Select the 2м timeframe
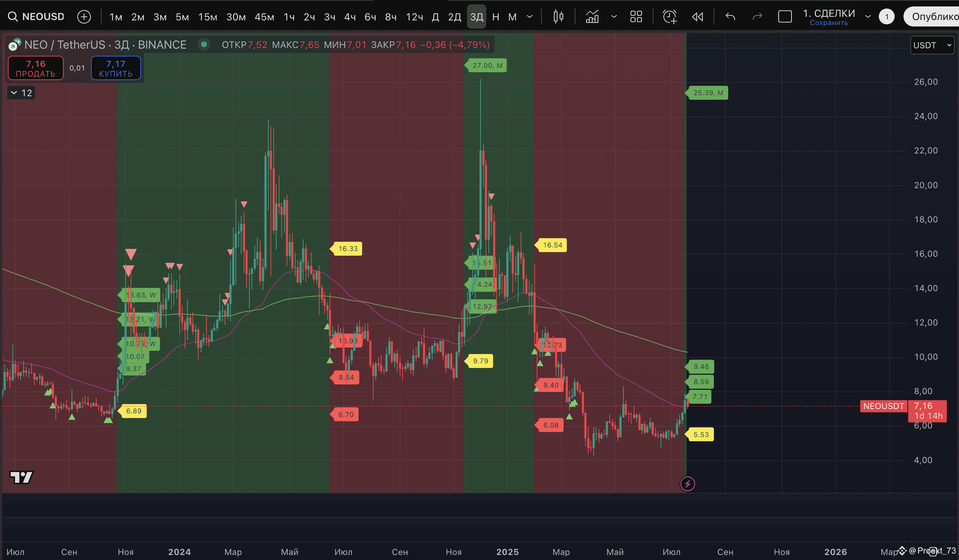The image size is (959, 560). 138,17
